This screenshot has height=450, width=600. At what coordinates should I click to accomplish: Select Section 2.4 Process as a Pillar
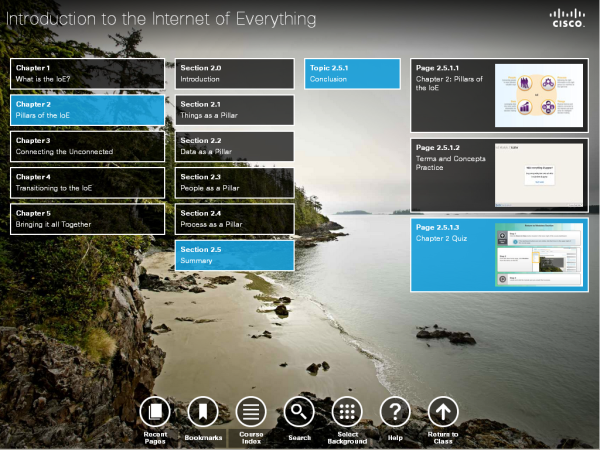click(234, 218)
